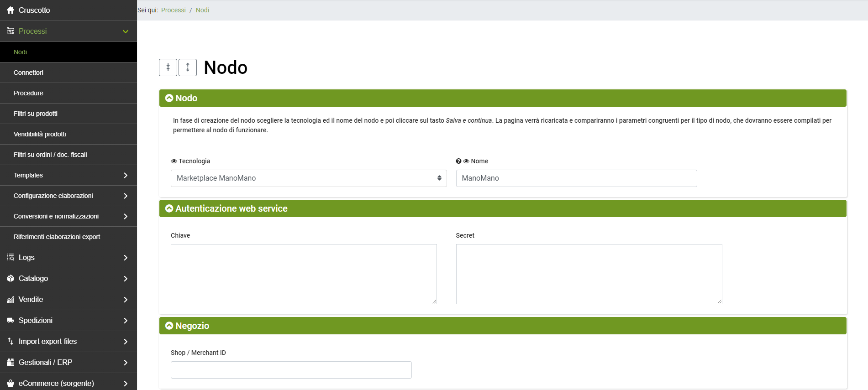Click the expand all sections icon button
Screen dimensions: 868x390
(x=188, y=68)
